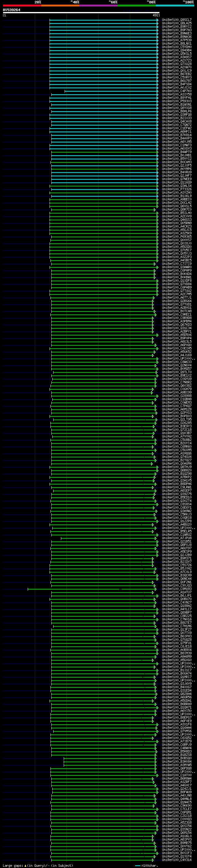
Task: Click label UniRef100_A9BI99
Action: click(176, 392)
